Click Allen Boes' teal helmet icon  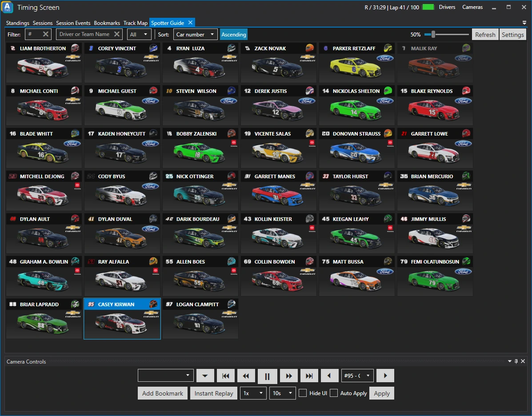[232, 261]
